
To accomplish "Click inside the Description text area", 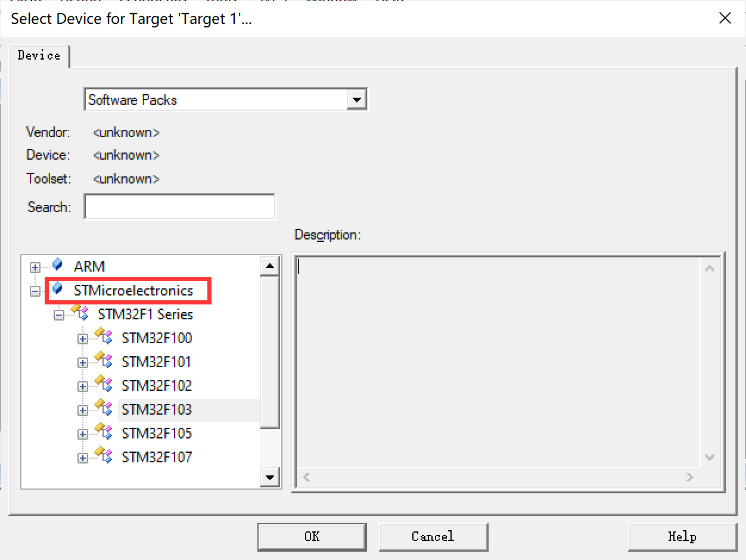I will (x=498, y=362).
